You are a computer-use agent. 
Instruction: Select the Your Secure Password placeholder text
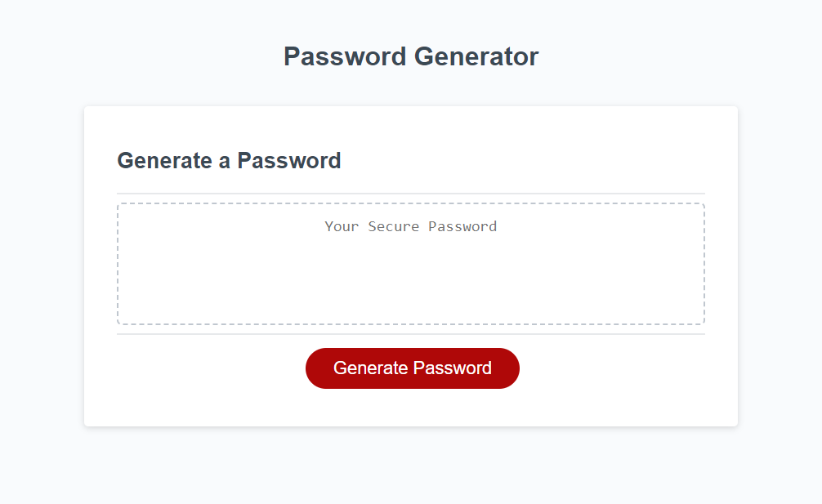pos(411,226)
